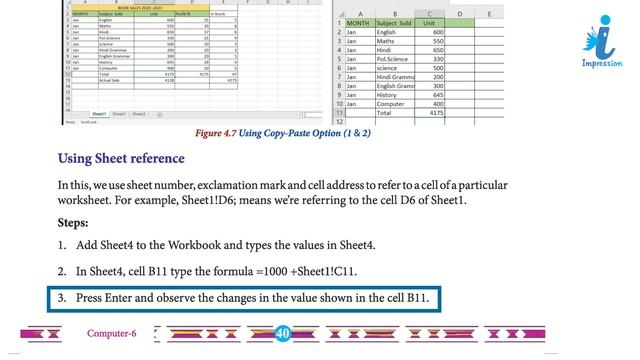Click 'Using Copy-Paste Option (1 & 2)' caption
Image resolution: width=640 pixels, height=360 pixels.
click(x=304, y=133)
